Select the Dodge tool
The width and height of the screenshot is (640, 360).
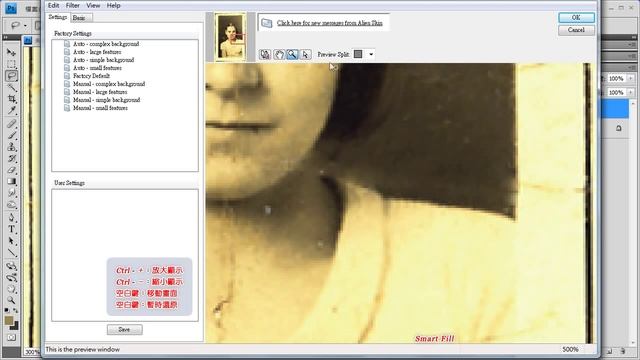pos(11,204)
